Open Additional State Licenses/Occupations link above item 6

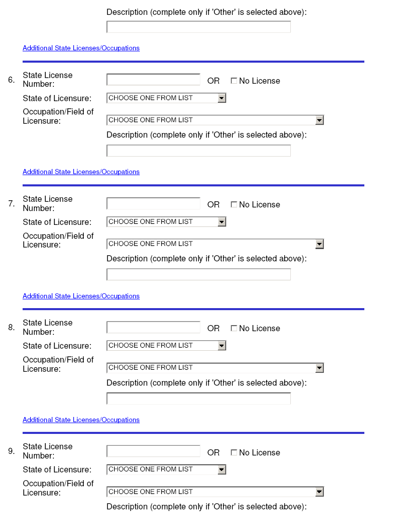coord(81,48)
